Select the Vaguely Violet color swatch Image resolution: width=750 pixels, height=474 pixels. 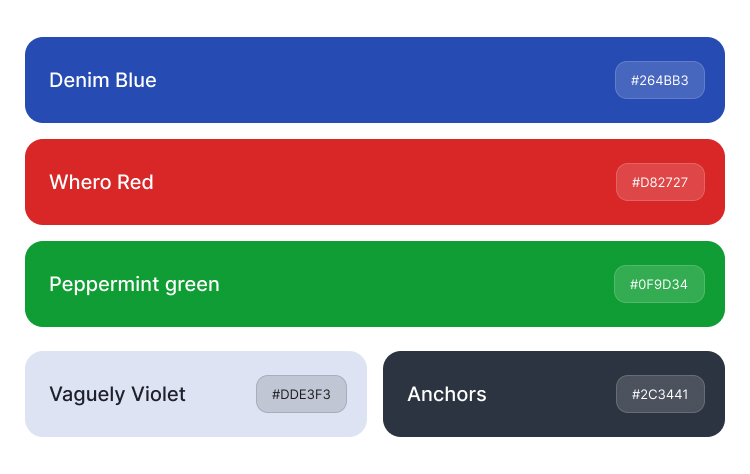[x=196, y=394]
